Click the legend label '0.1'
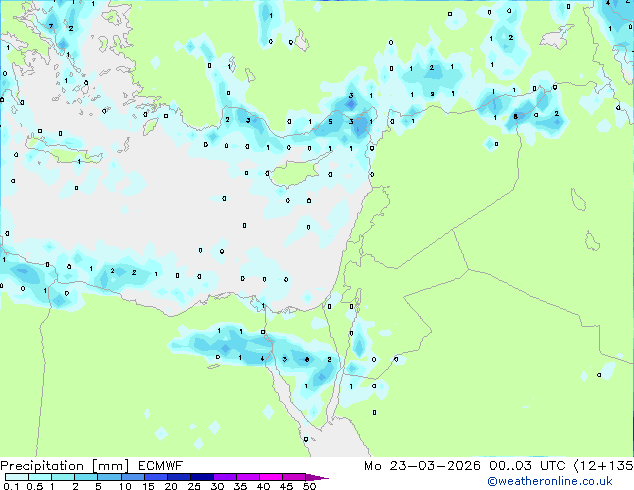This screenshot has height=490, width=634. click(11, 486)
